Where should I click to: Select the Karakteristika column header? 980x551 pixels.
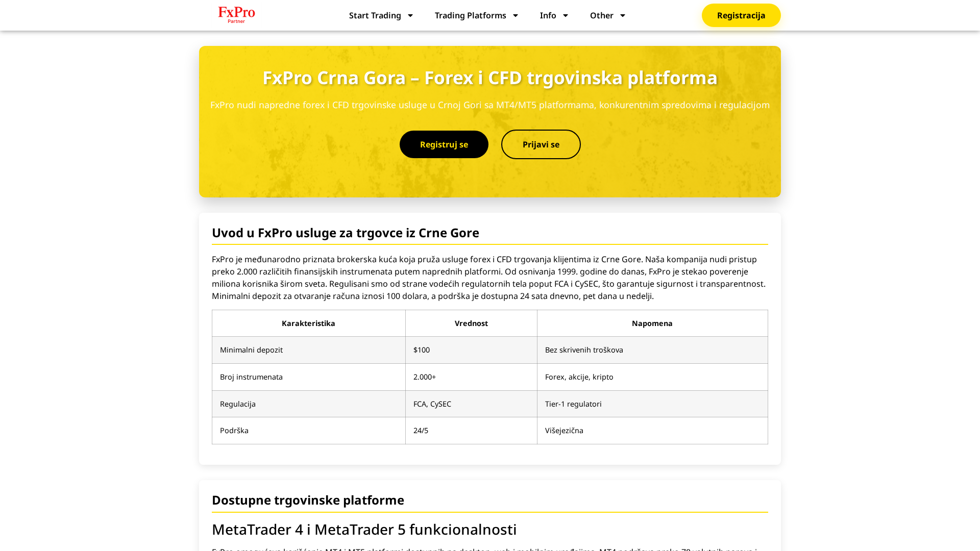click(309, 323)
